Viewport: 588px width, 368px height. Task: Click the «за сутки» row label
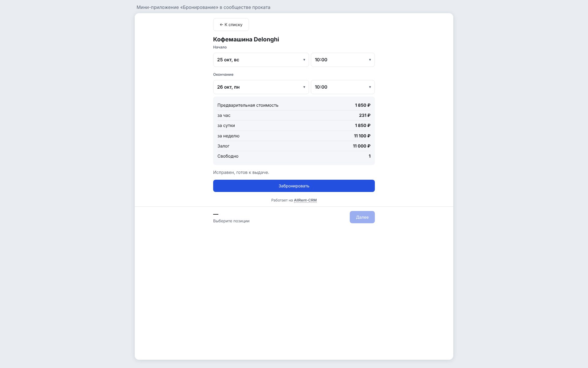click(226, 125)
